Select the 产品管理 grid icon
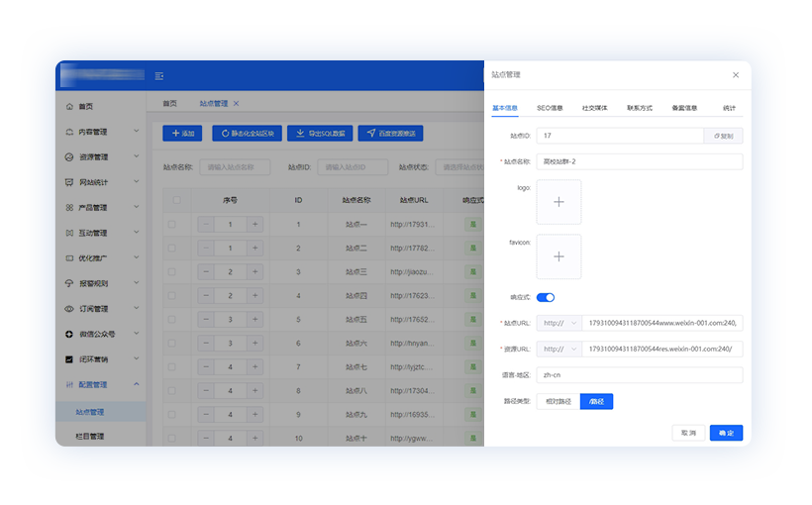This screenshot has width=812, height=505. click(x=69, y=208)
